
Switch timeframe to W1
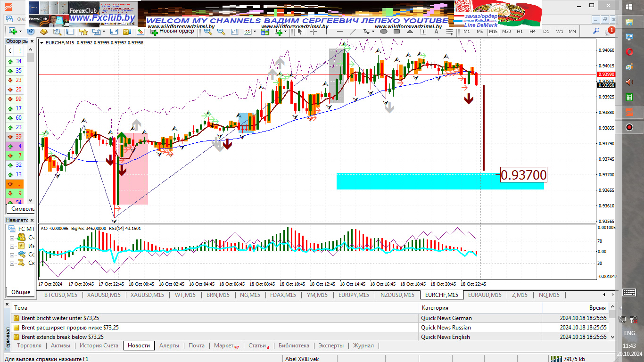coord(560,32)
